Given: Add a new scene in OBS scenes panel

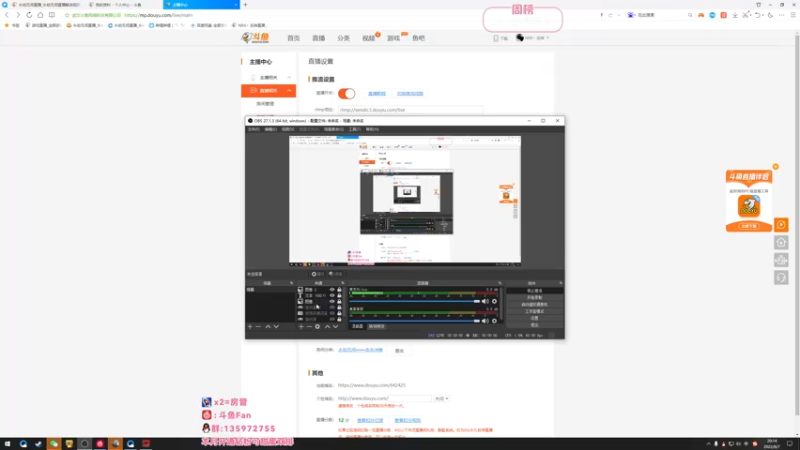Looking at the screenshot, I should click(250, 327).
